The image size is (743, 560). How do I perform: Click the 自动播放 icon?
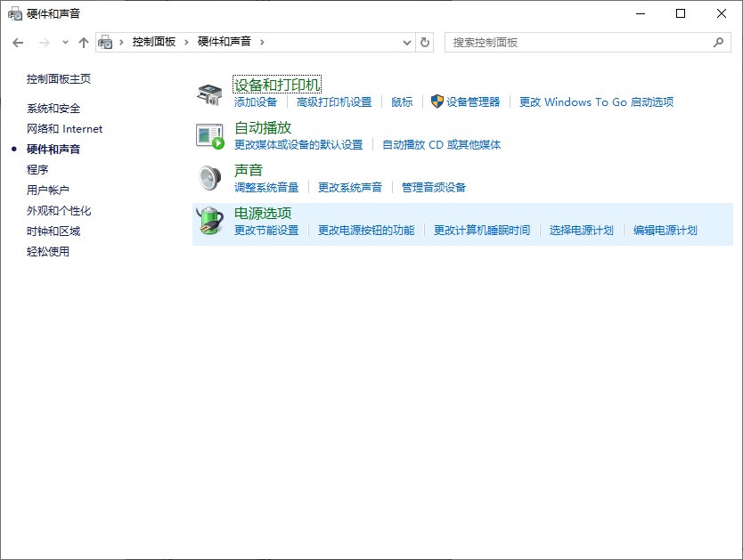[x=208, y=134]
